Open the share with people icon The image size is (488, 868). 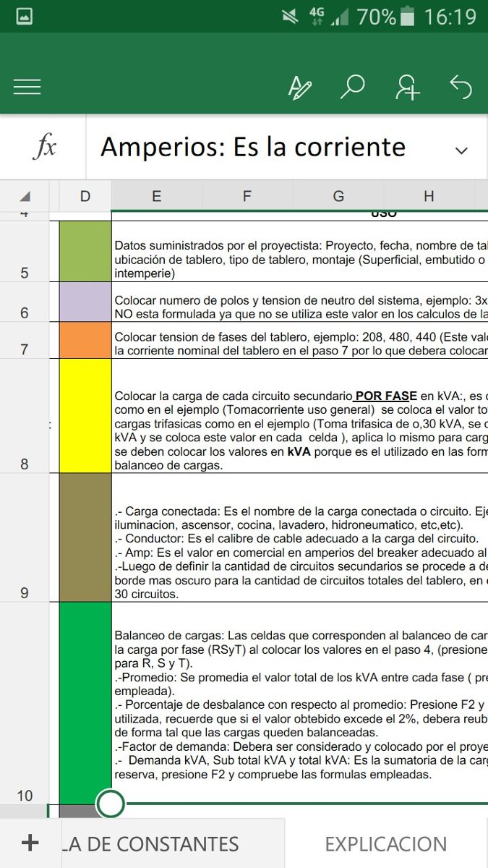(408, 87)
